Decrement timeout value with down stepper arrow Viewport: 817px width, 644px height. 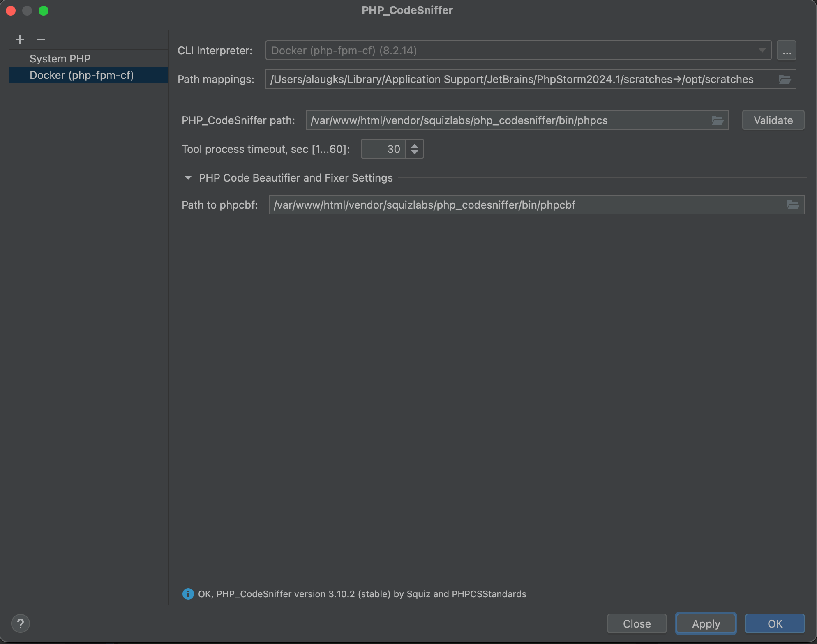415,152
